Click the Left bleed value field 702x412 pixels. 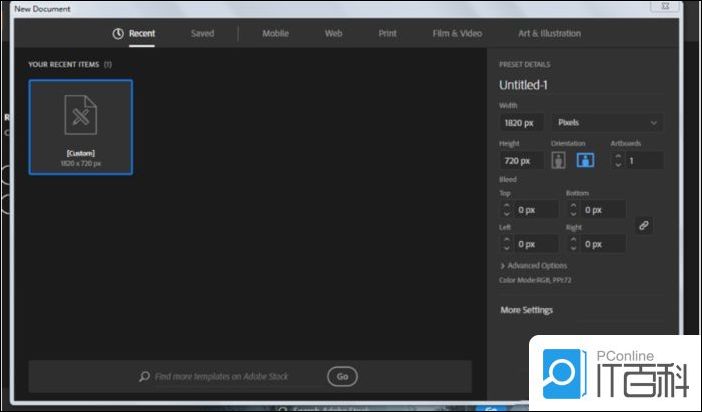(536, 244)
